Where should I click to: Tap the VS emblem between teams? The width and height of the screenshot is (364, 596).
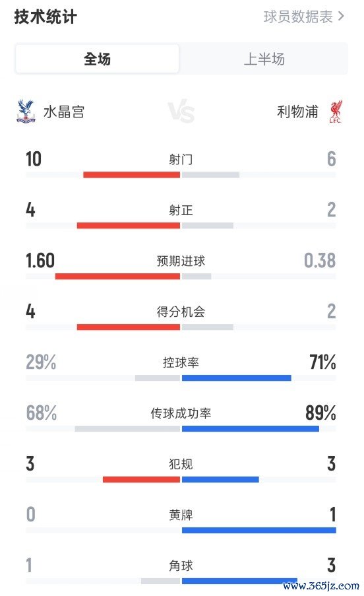point(181,111)
